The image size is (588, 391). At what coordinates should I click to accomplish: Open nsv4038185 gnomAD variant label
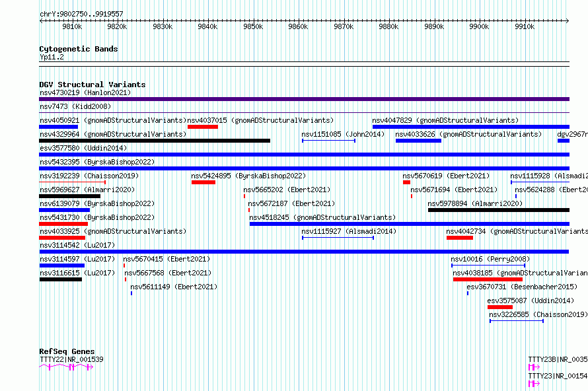pyautogui.click(x=520, y=273)
